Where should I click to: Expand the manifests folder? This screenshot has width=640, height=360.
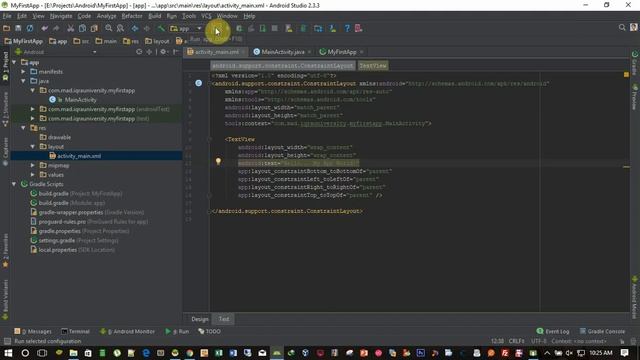(x=24, y=72)
